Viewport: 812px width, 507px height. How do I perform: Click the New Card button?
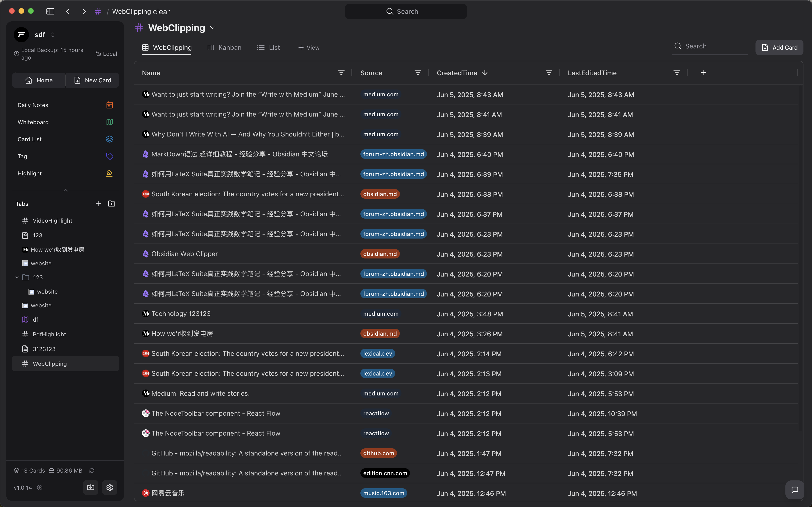point(92,80)
